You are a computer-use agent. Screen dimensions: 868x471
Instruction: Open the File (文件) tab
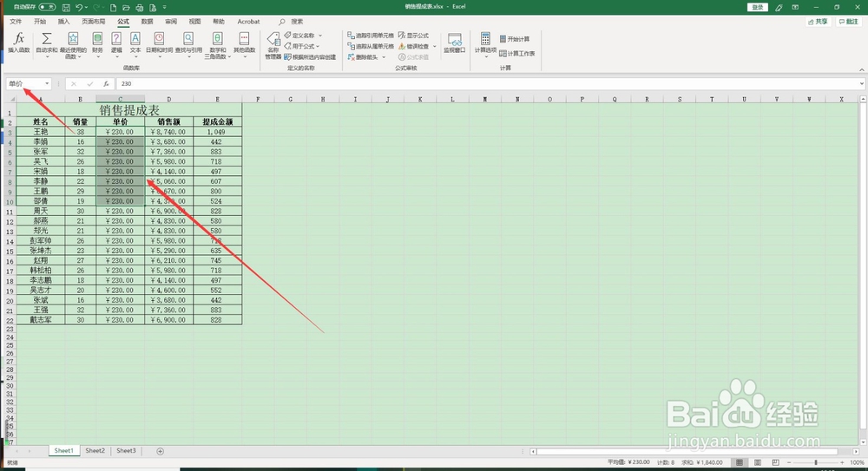coord(16,22)
